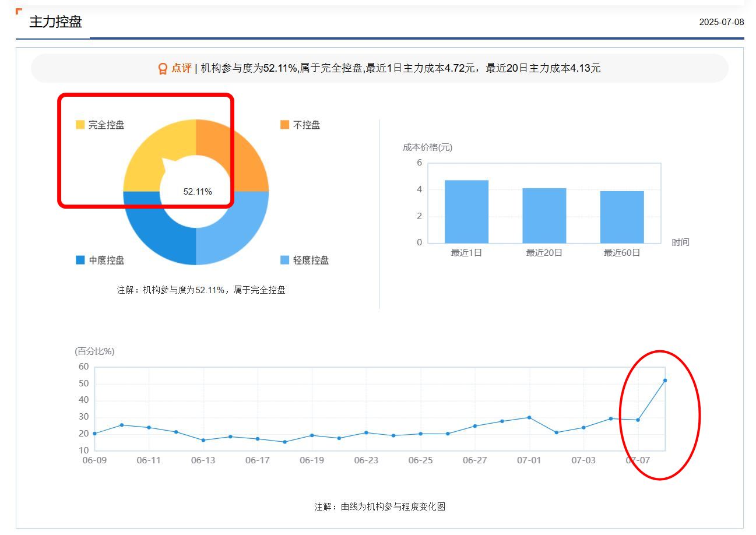This screenshot has width=756, height=535.
Task: Click the 成本价格(元) axis title
Action: point(427,147)
